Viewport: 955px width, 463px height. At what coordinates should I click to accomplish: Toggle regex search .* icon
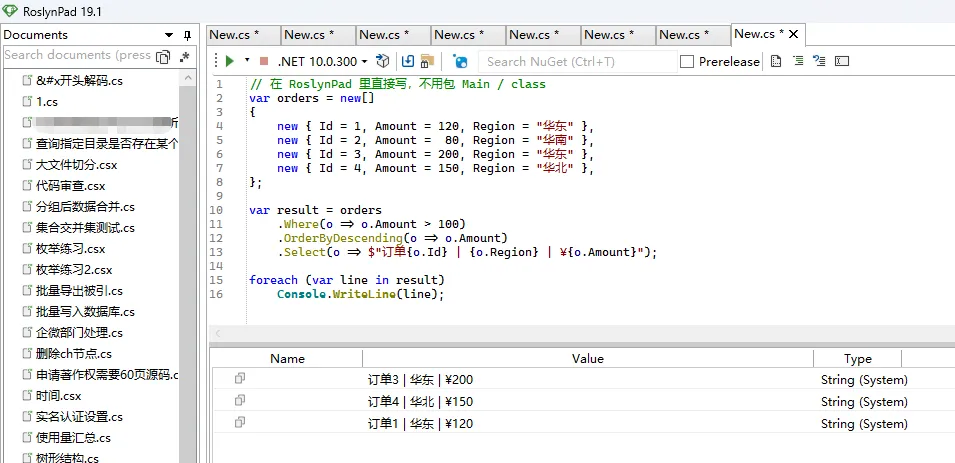pos(185,57)
